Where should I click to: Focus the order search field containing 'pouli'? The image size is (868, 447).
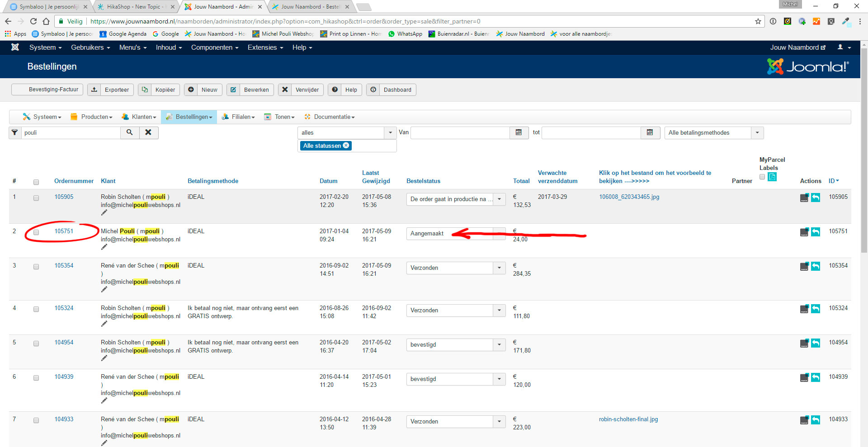(x=71, y=132)
